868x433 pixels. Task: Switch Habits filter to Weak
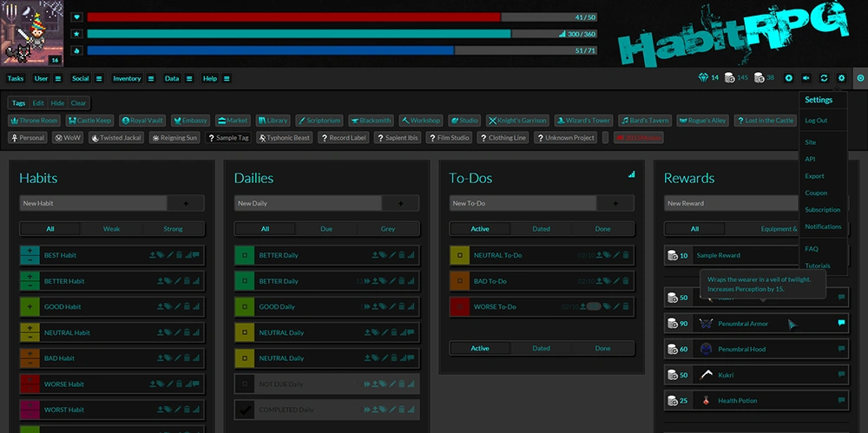(111, 229)
